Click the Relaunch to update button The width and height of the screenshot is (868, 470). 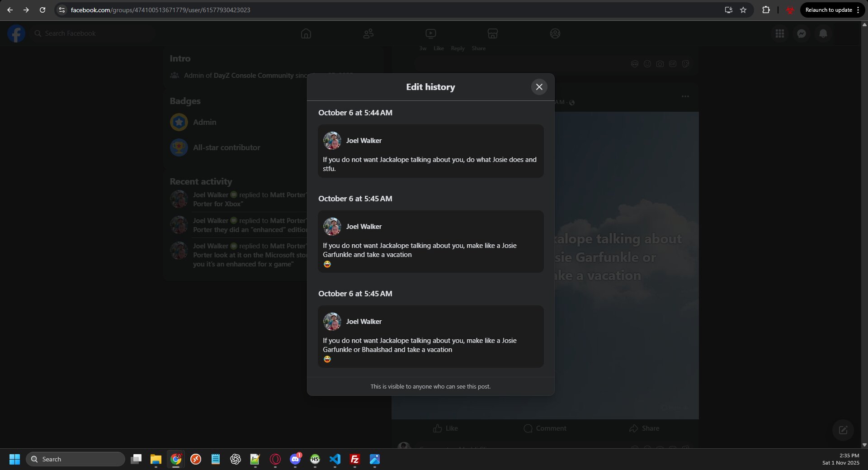point(828,10)
